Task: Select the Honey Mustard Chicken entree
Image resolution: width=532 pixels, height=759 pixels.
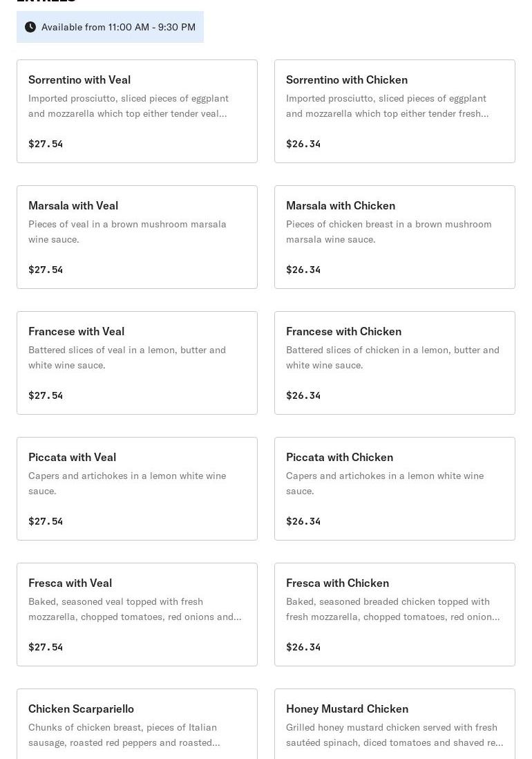Action: click(x=395, y=726)
